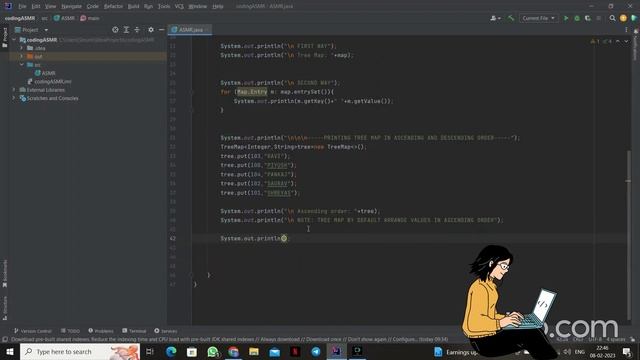
Task: Expand Scratches and Consoles node
Action: tap(14, 98)
